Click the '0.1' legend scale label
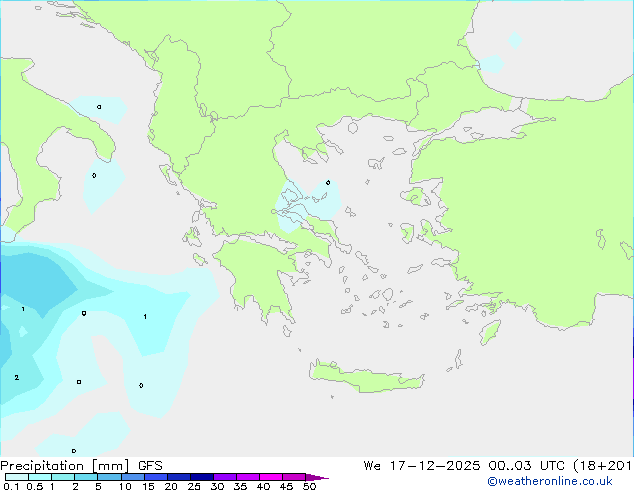 [x=11, y=486]
